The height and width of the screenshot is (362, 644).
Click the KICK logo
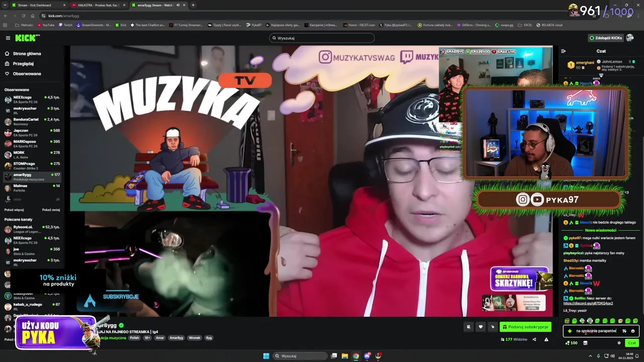(27, 38)
